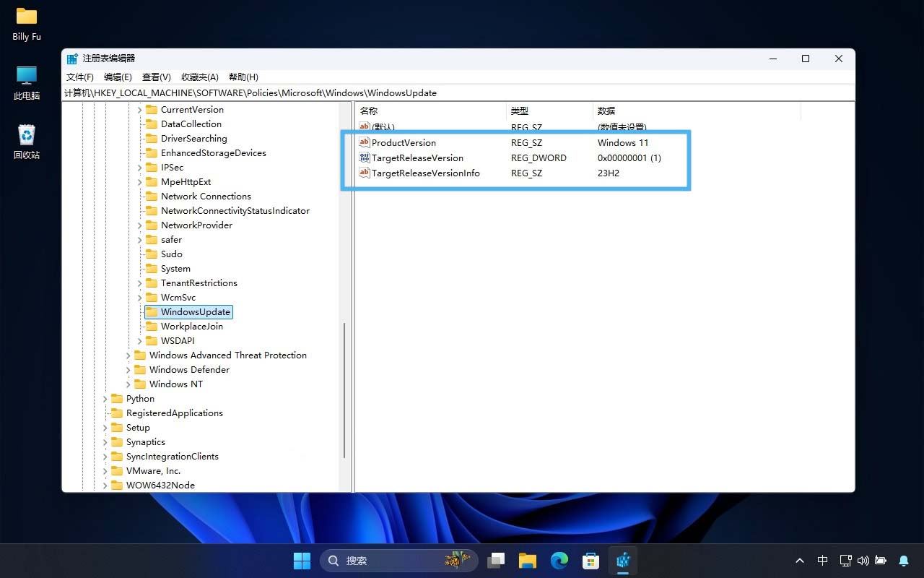924x578 pixels.
Task: Expand the Windows Defender key
Action: click(128, 370)
